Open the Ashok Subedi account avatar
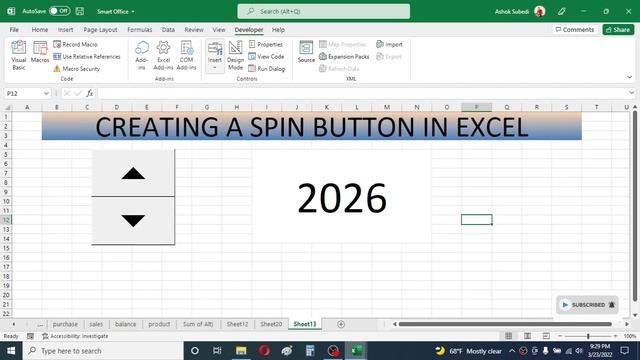Image resolution: width=640 pixels, height=360 pixels. click(x=540, y=11)
